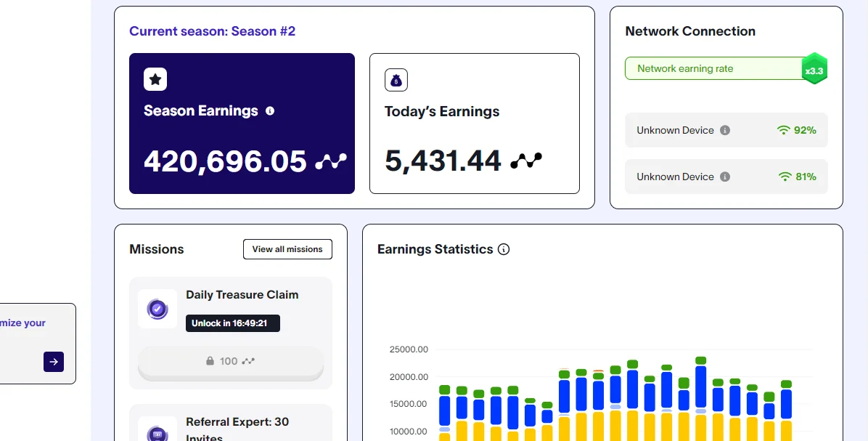Open the Earnings Statistics info icon
This screenshot has width=868, height=441.
[504, 249]
